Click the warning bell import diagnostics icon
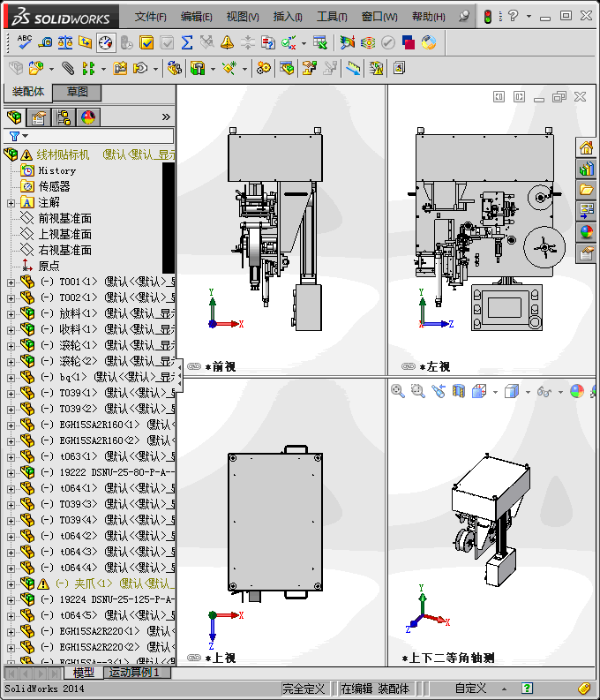 coord(227,43)
